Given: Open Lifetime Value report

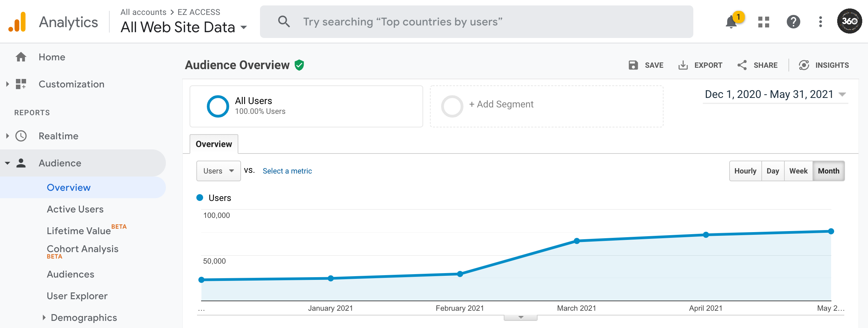Looking at the screenshot, I should coord(79,231).
